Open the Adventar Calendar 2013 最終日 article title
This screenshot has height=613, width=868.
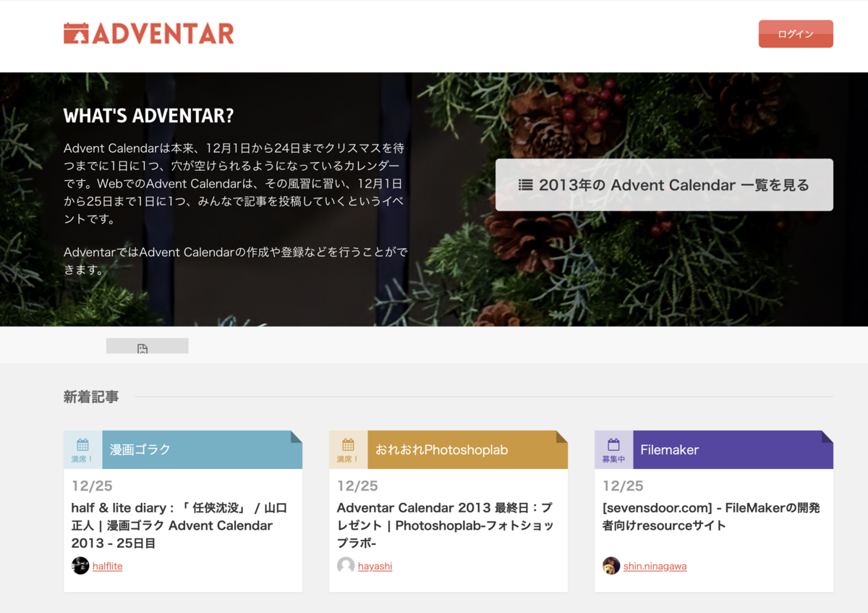click(x=445, y=525)
